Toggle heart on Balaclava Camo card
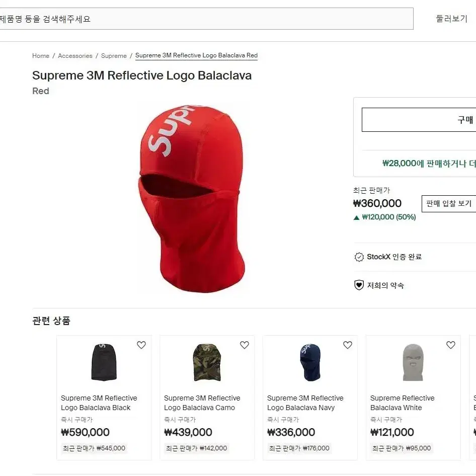 pyautogui.click(x=245, y=345)
